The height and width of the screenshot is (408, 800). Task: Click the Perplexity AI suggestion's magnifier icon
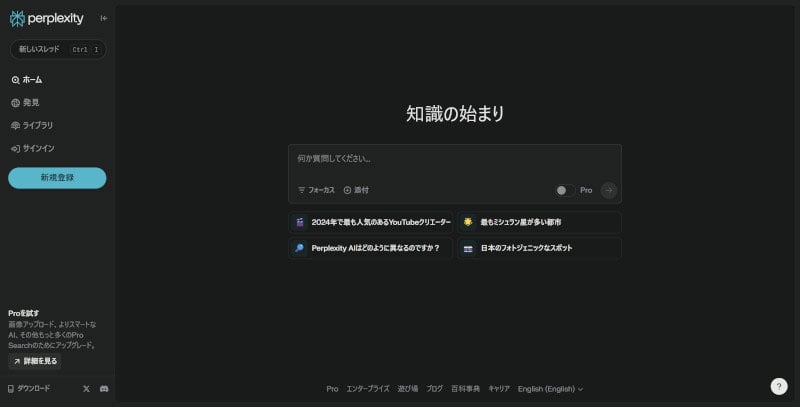299,248
